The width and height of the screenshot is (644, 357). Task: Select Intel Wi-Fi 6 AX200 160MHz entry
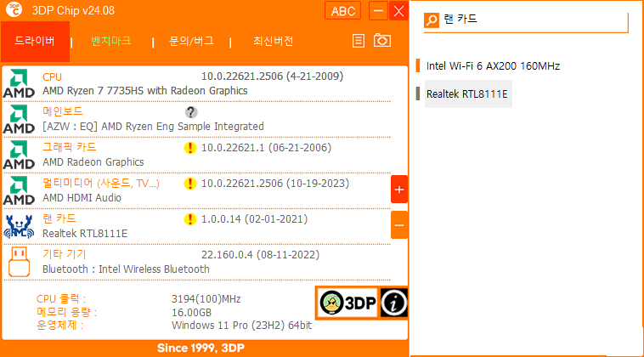(493, 65)
